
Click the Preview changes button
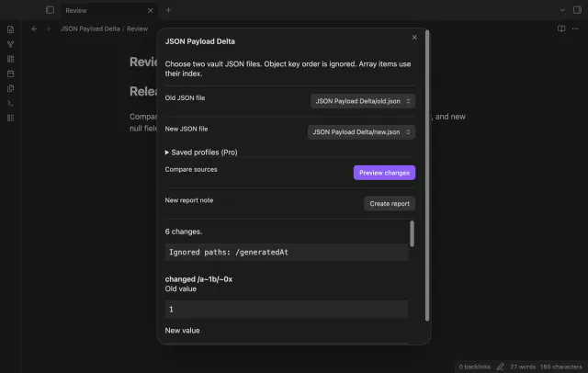(x=384, y=173)
